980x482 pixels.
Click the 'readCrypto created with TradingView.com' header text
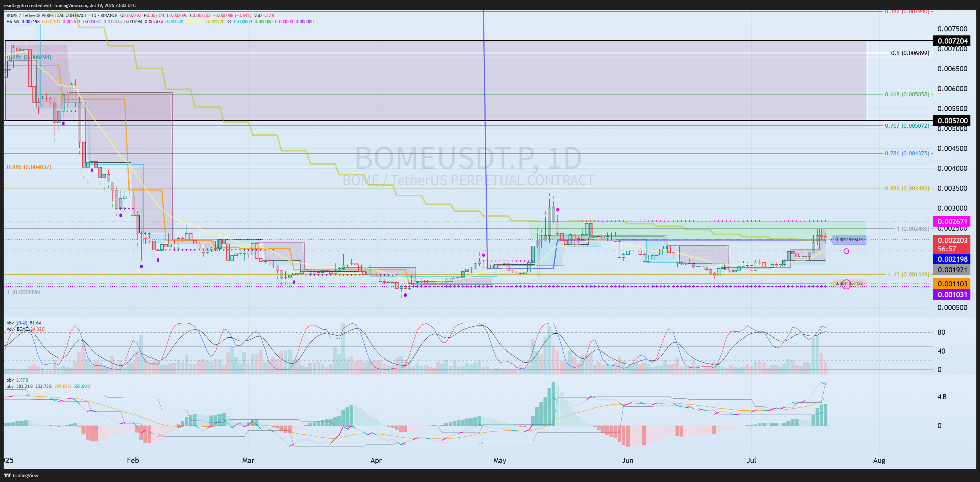[x=70, y=5]
